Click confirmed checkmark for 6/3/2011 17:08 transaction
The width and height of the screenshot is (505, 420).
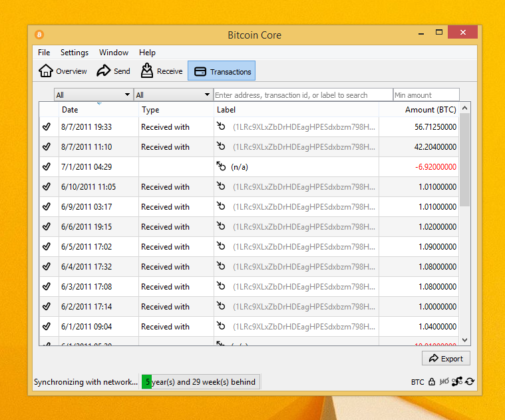click(x=47, y=286)
